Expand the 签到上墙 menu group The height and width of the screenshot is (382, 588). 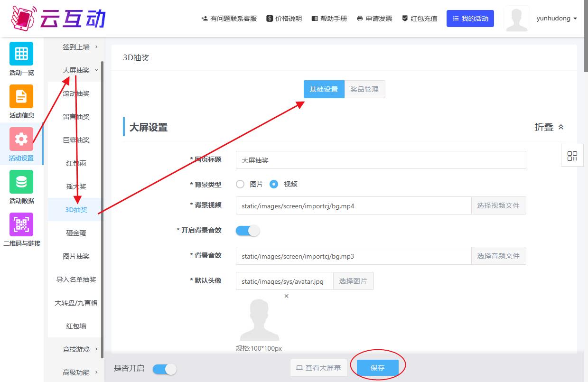coord(80,47)
